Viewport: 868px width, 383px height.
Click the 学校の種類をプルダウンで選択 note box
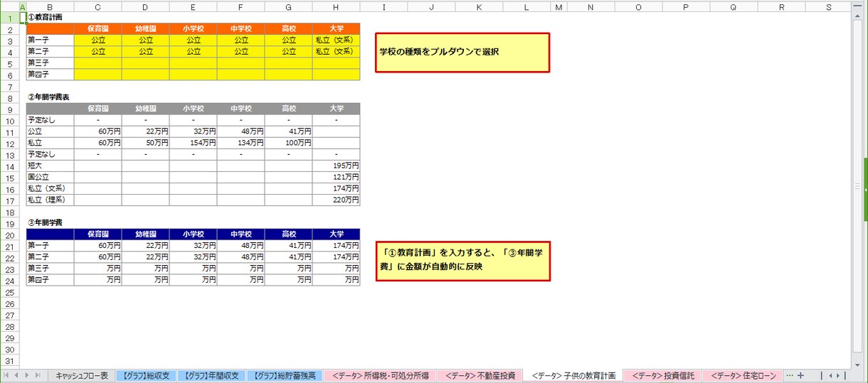tap(462, 53)
